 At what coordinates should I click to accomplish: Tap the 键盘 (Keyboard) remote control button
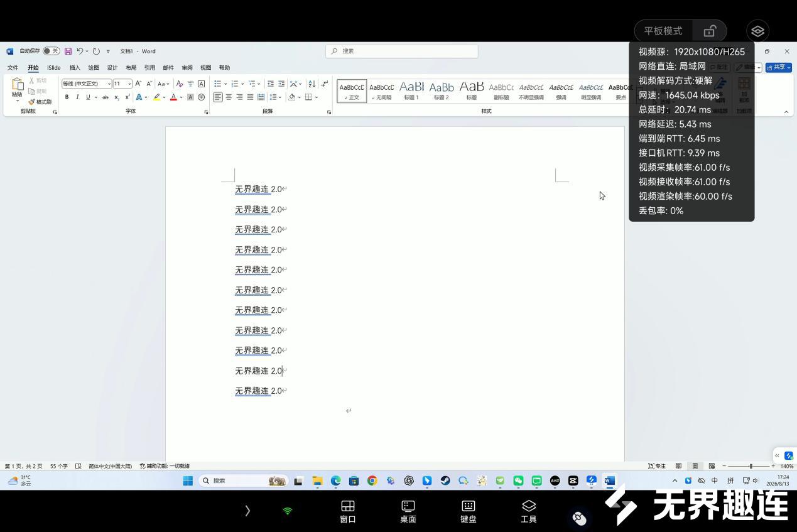tap(468, 511)
